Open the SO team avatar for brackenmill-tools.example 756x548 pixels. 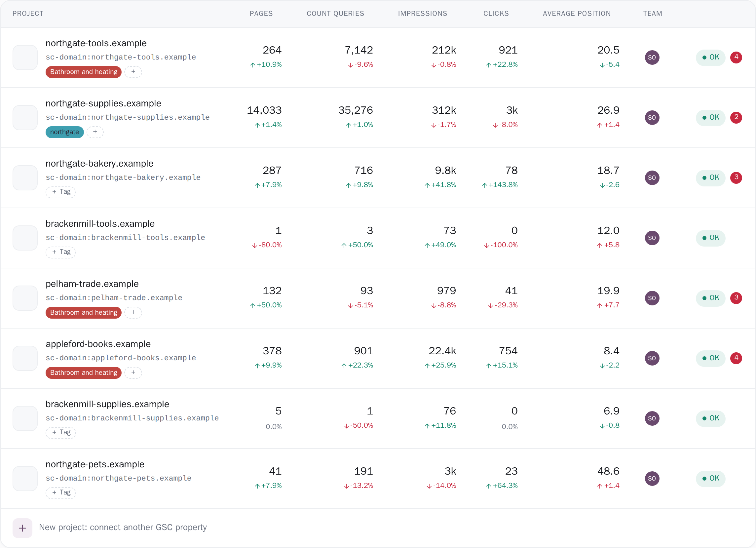(x=652, y=238)
